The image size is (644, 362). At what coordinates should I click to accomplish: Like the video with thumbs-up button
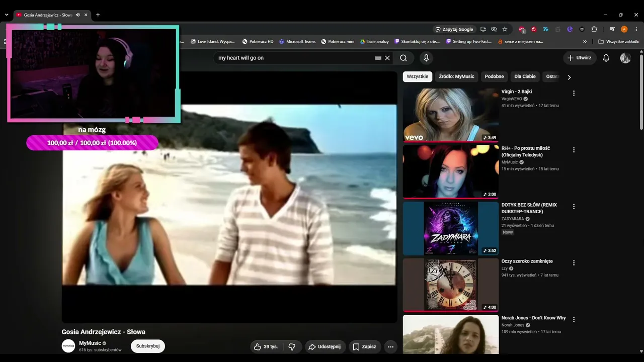pos(265,346)
